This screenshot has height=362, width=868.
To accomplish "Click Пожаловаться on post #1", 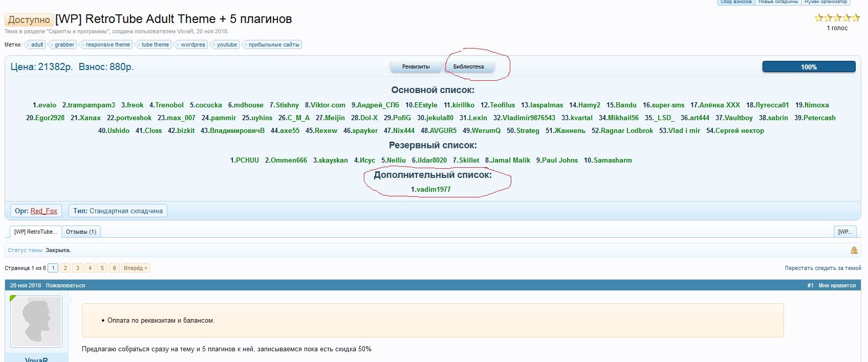I will [66, 285].
